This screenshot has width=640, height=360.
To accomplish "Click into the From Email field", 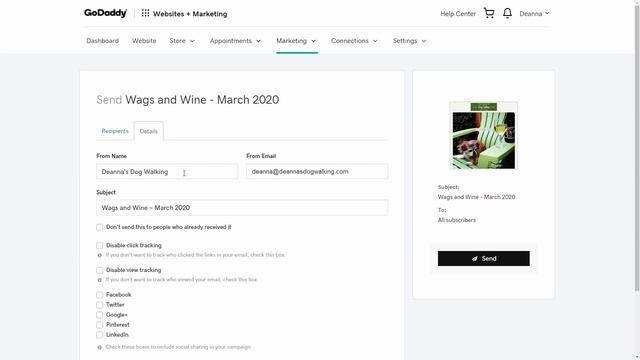I will click(317, 171).
